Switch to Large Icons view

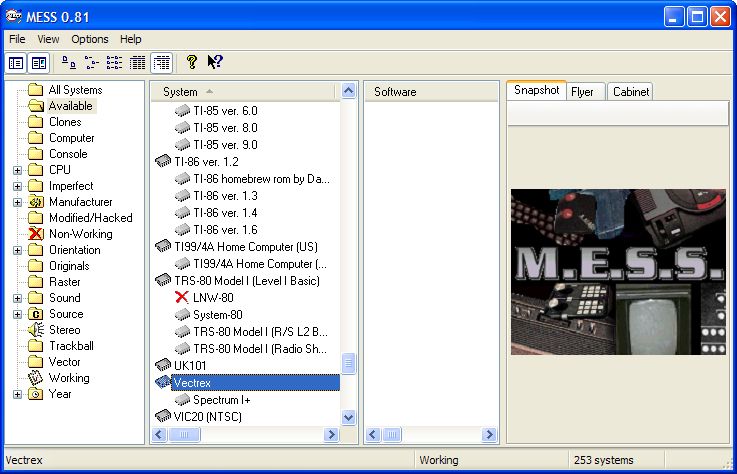click(x=69, y=63)
